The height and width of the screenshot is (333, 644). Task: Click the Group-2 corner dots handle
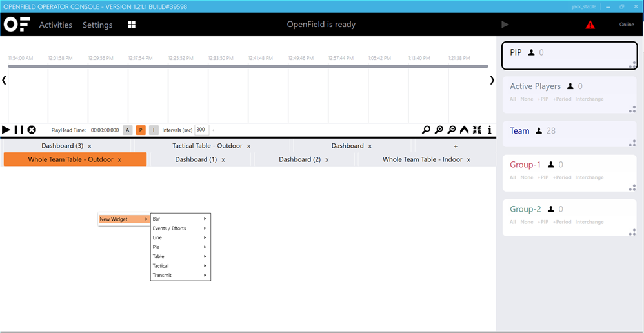click(x=632, y=232)
